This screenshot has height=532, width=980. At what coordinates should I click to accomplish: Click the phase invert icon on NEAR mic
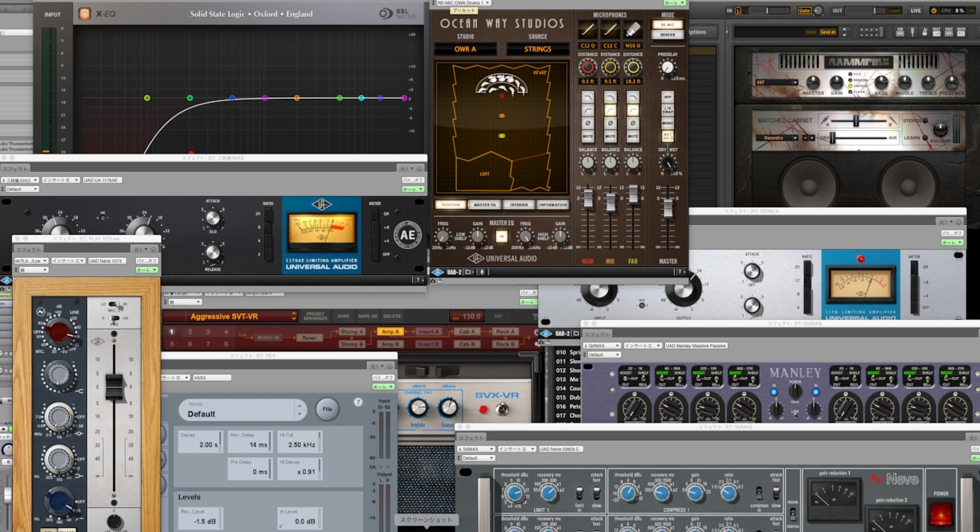tap(587, 123)
